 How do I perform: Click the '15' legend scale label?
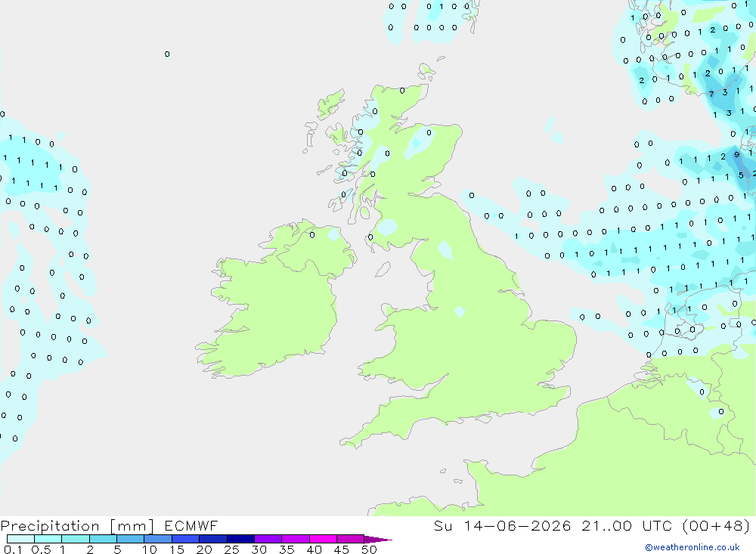pos(177,549)
